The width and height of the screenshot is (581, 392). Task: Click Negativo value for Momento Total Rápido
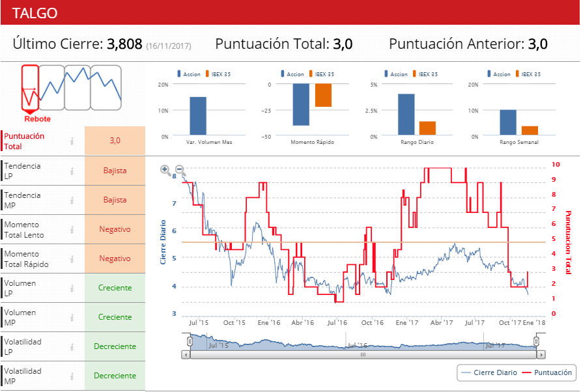coord(115,259)
